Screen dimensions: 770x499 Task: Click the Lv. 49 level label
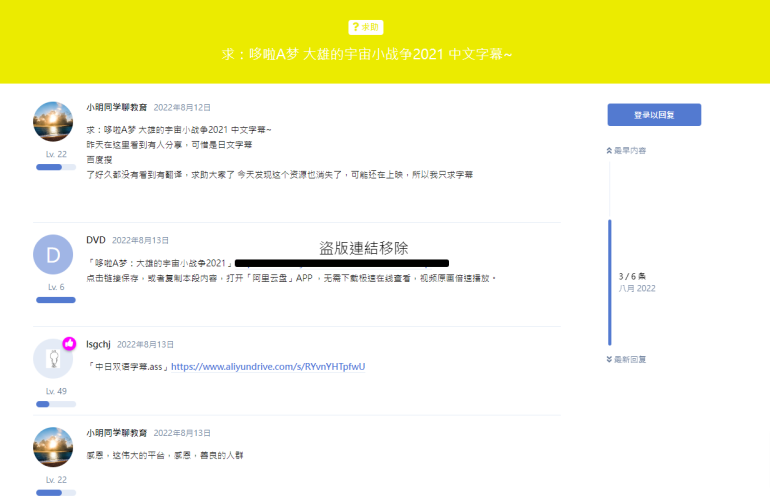[56, 391]
